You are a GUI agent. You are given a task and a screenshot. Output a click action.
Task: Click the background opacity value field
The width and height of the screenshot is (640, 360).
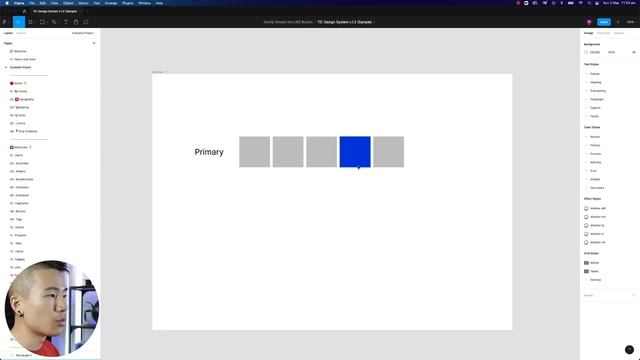click(x=611, y=52)
